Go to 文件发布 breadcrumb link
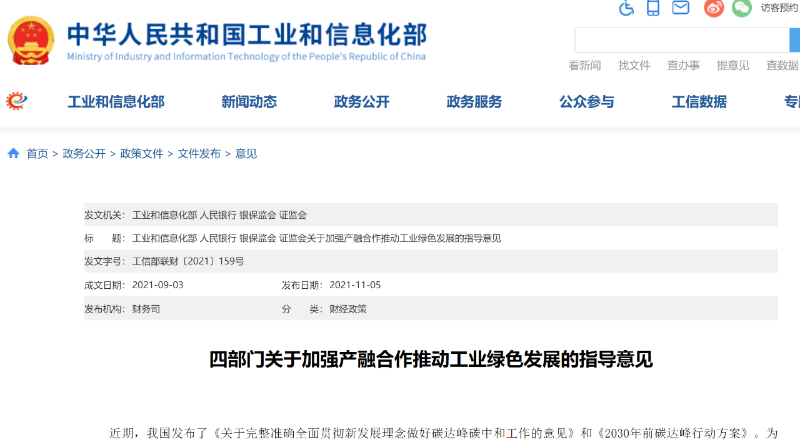Viewport: 800px width, 442px height. [x=199, y=154]
